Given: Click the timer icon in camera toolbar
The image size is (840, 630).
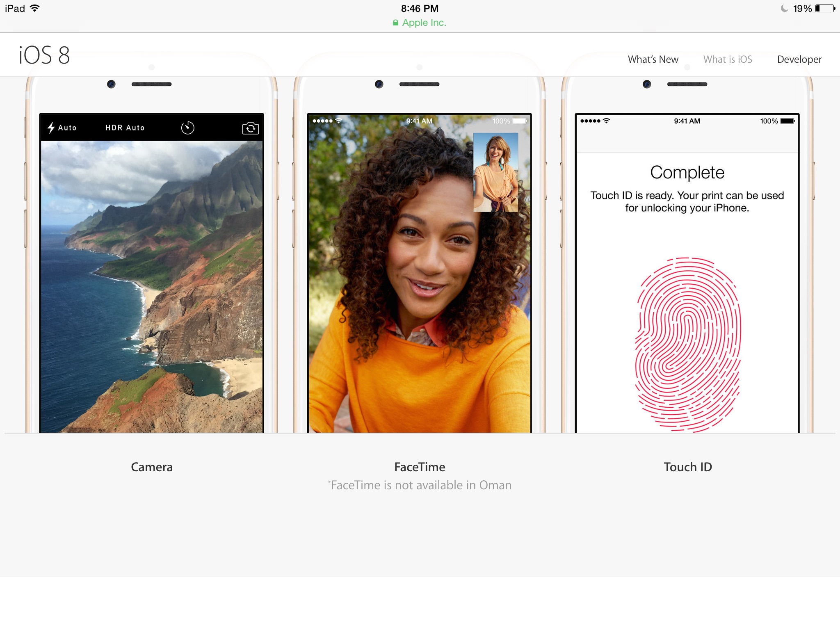Looking at the screenshot, I should click(190, 127).
